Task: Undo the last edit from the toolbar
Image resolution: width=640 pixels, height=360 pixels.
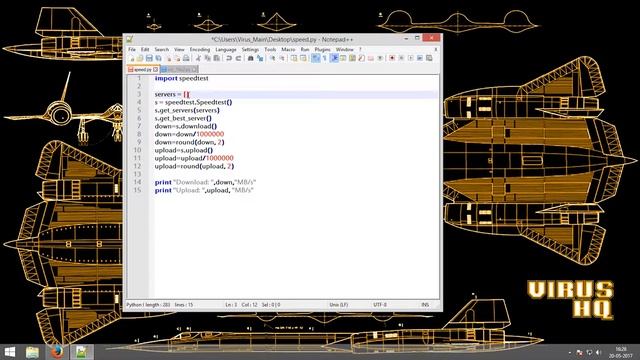Action: pyautogui.click(x=229, y=58)
